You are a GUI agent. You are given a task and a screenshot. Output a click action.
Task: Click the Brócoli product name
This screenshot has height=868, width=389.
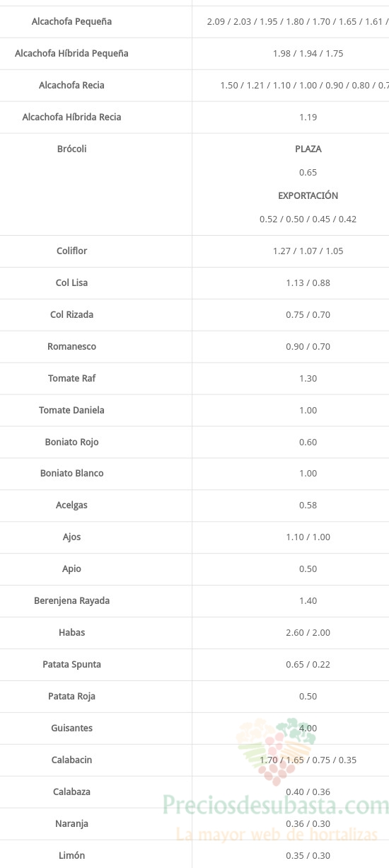click(71, 149)
